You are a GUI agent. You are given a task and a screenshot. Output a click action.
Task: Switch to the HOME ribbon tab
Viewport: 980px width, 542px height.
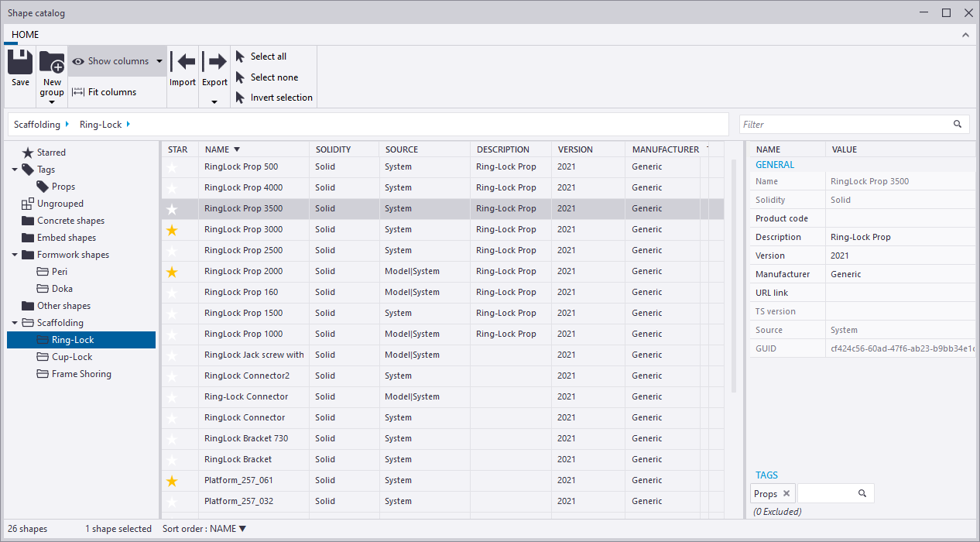[x=26, y=35]
